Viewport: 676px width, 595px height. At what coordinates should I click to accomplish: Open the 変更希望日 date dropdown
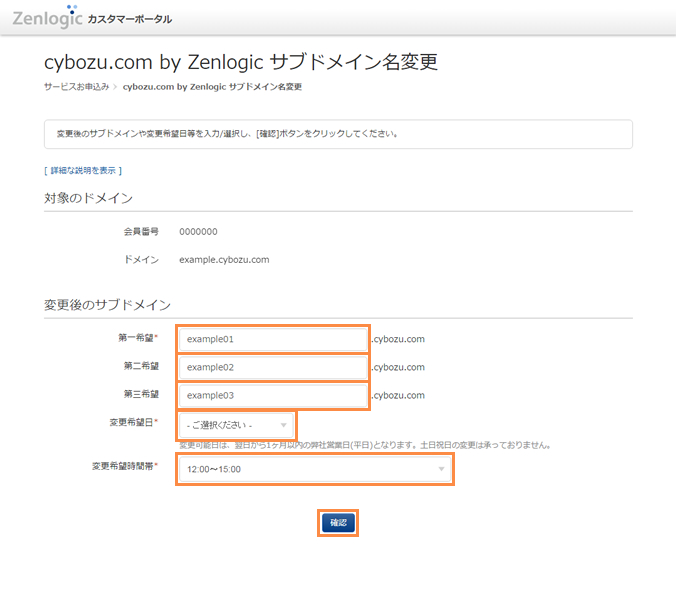tap(236, 425)
